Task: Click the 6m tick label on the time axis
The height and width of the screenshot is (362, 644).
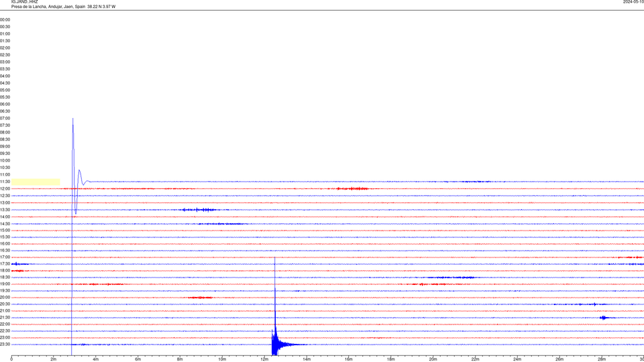Action: click(138, 359)
